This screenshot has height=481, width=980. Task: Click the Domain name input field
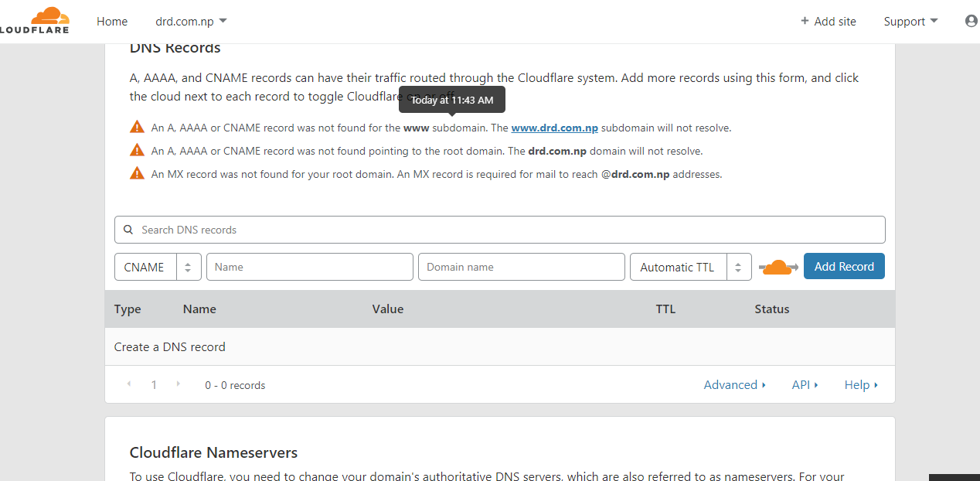pos(522,267)
